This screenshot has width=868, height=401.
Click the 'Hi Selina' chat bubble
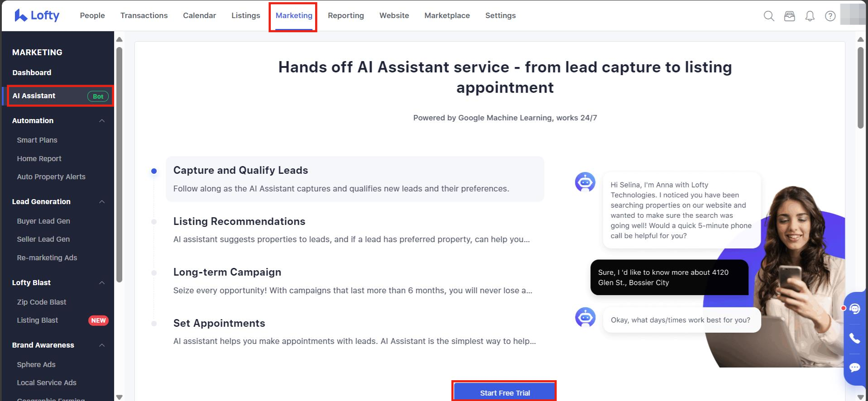[x=681, y=210]
